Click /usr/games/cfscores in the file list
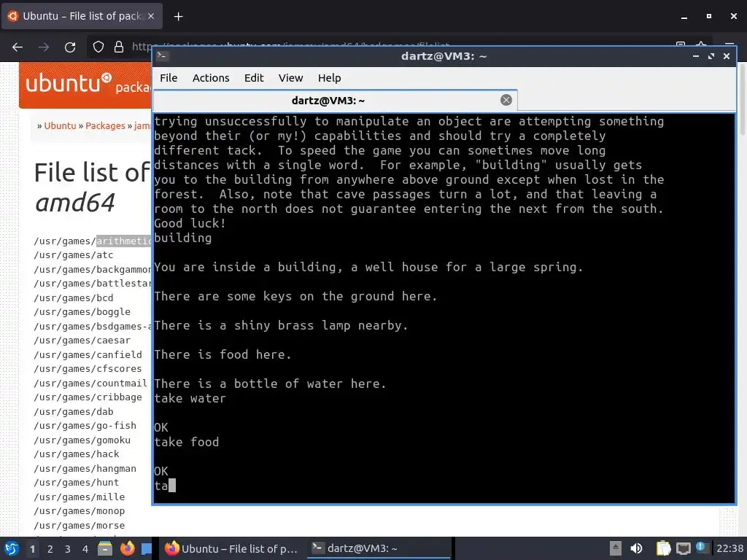 tap(88, 368)
